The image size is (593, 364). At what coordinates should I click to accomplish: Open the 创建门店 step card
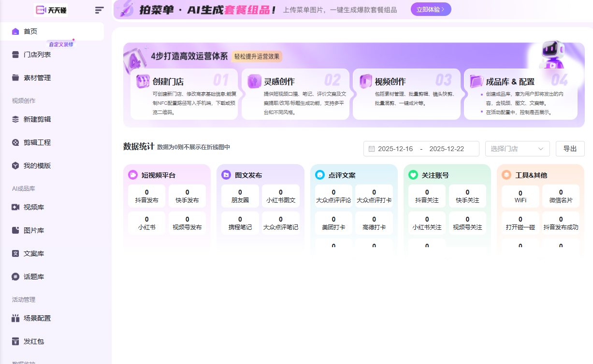(184, 94)
